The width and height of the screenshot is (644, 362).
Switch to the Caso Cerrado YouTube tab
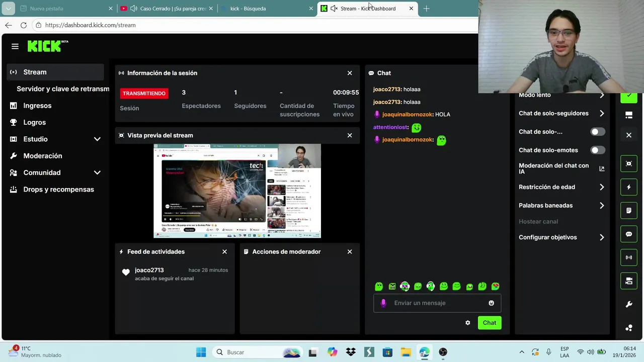coord(167,9)
